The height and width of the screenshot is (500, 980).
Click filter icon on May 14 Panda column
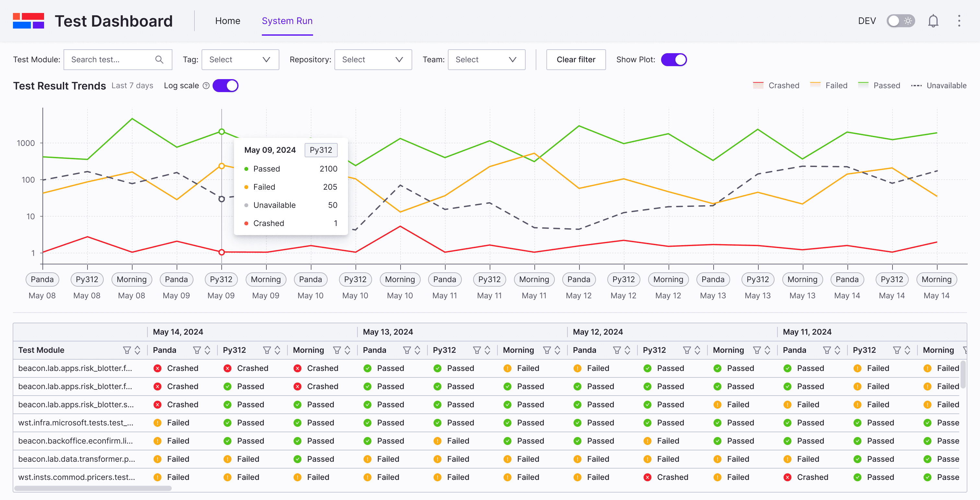[x=197, y=350]
